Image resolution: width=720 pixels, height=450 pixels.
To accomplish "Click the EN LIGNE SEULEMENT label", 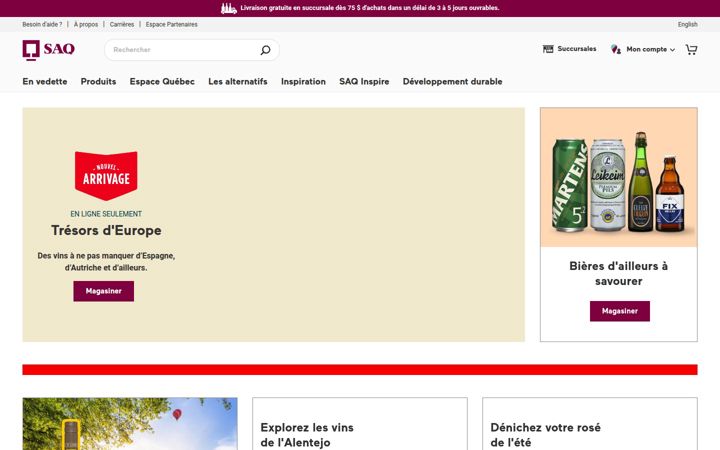I will click(106, 214).
